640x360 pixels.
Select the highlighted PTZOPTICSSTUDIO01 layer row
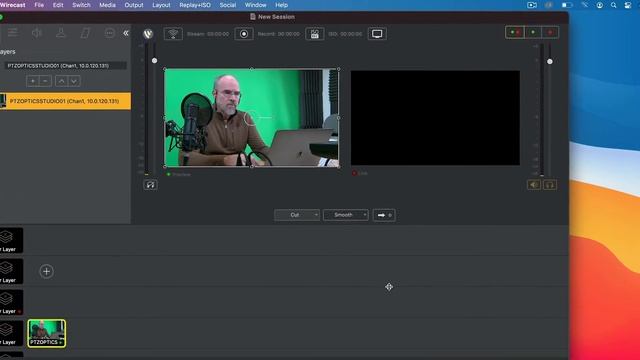tap(65, 101)
